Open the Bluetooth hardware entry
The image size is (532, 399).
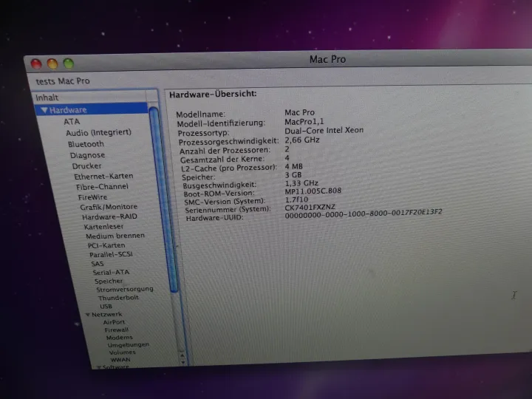(86, 144)
